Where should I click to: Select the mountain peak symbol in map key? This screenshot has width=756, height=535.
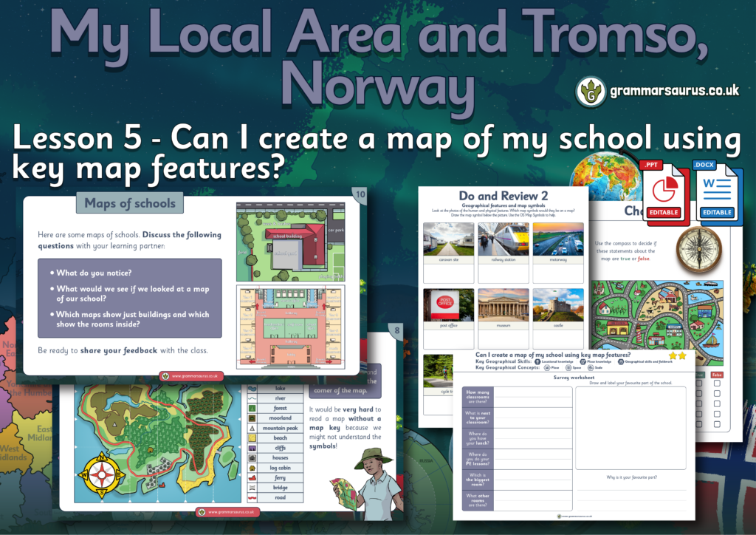pos(252,427)
